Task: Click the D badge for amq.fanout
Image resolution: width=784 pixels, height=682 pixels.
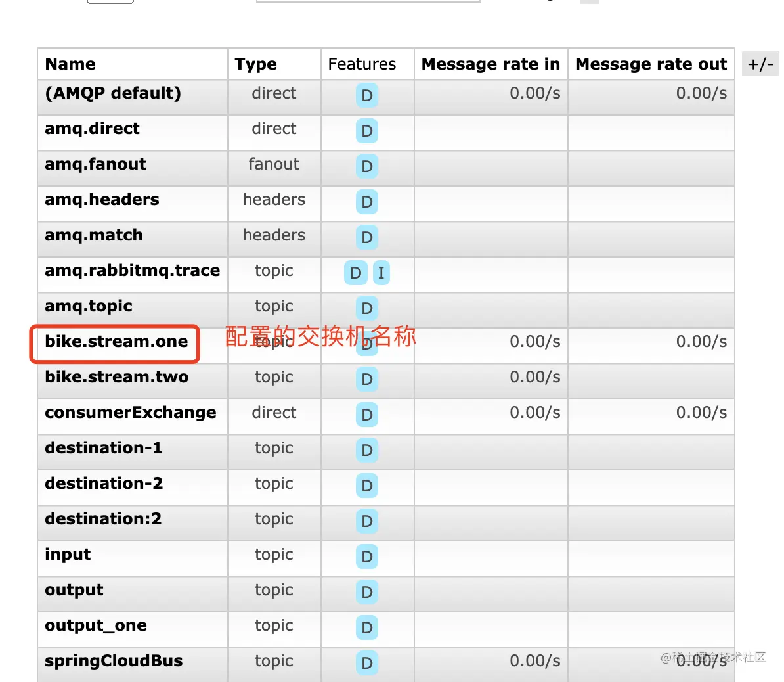Action: click(366, 167)
